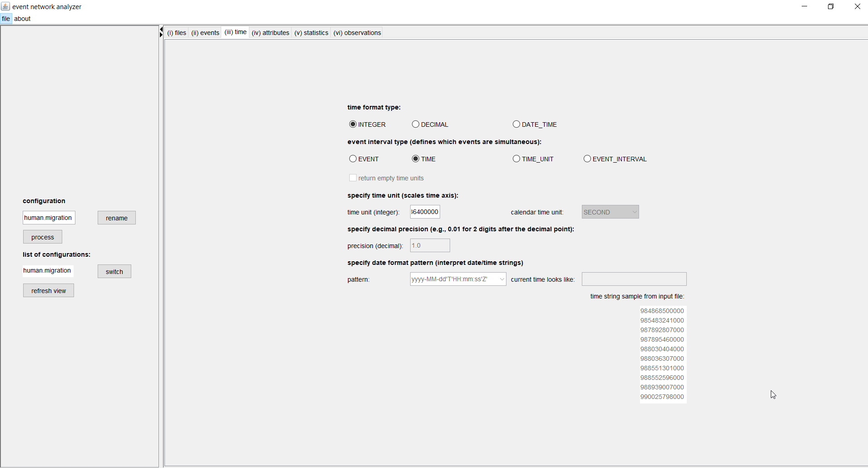Image resolution: width=868 pixels, height=468 pixels.
Task: Click the refresh view button
Action: (x=49, y=291)
